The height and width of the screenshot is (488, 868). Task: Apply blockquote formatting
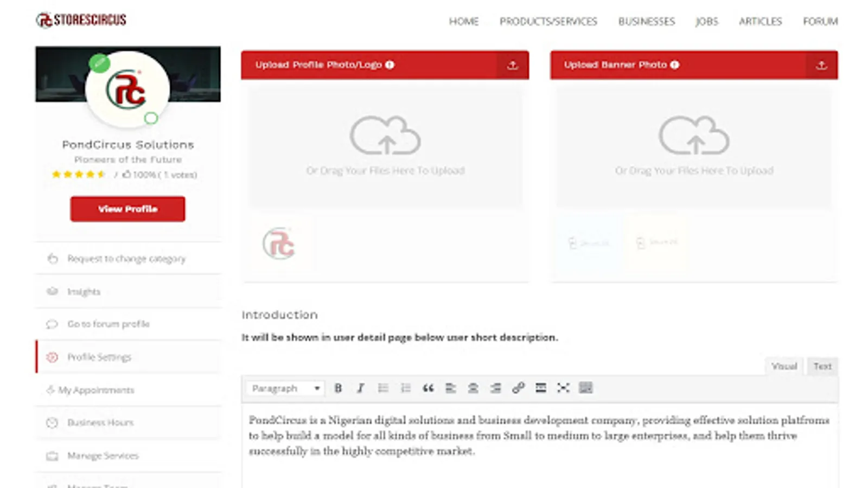428,388
